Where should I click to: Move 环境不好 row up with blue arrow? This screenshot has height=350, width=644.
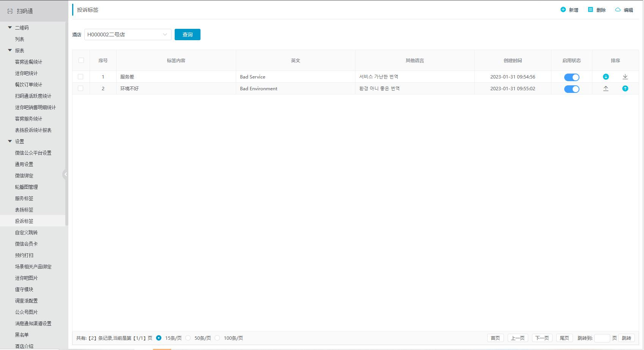coord(625,88)
